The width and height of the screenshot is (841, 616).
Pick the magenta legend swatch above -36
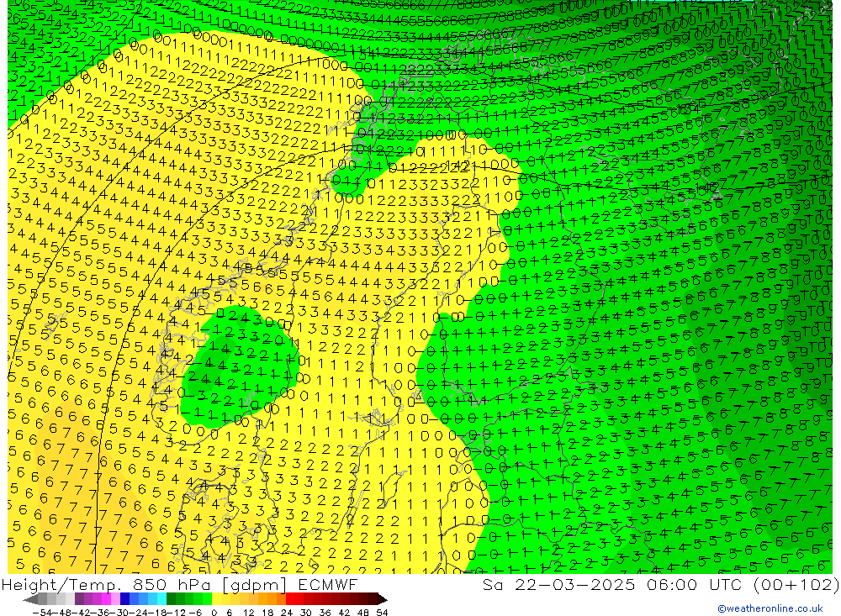click(x=106, y=599)
